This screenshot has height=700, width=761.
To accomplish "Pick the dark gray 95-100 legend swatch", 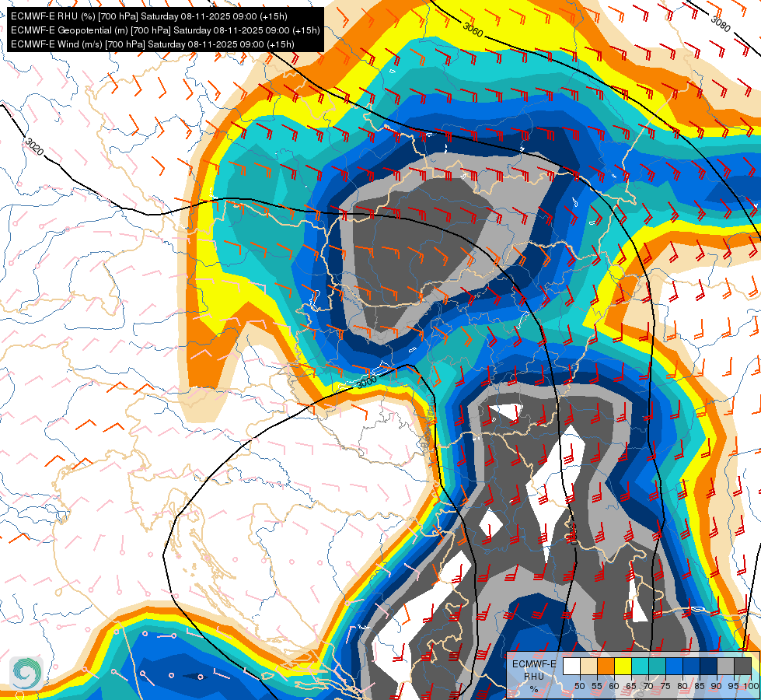I will tap(742, 666).
